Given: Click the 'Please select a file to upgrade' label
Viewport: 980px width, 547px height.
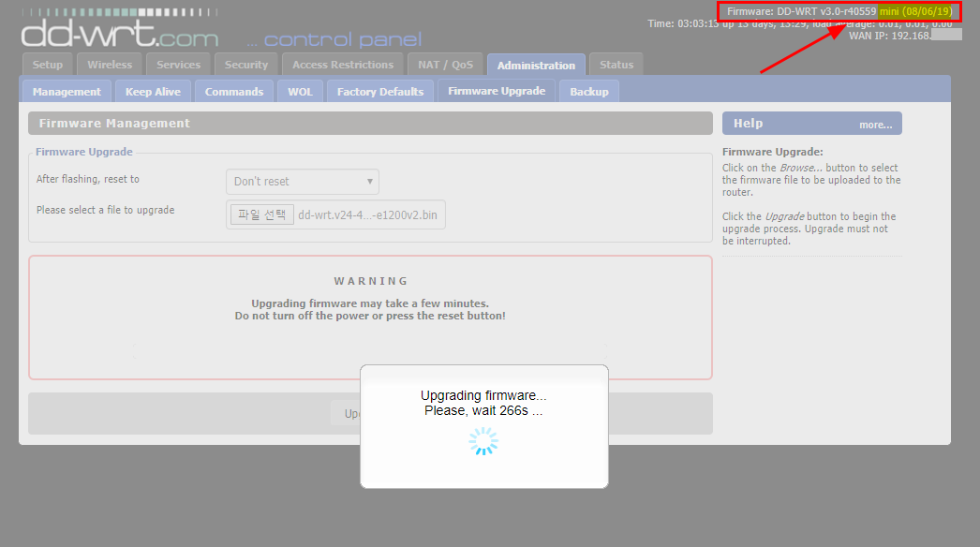Looking at the screenshot, I should [x=105, y=210].
